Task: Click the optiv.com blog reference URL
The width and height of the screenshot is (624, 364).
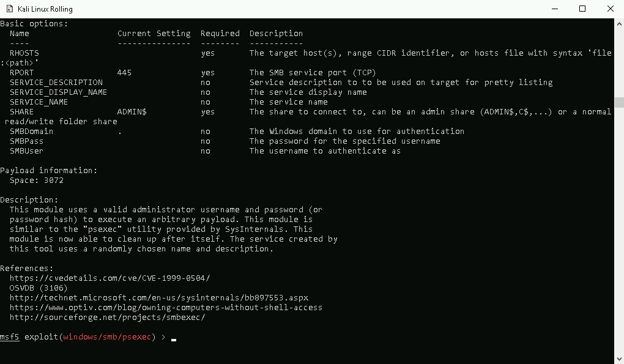Action: [166, 308]
